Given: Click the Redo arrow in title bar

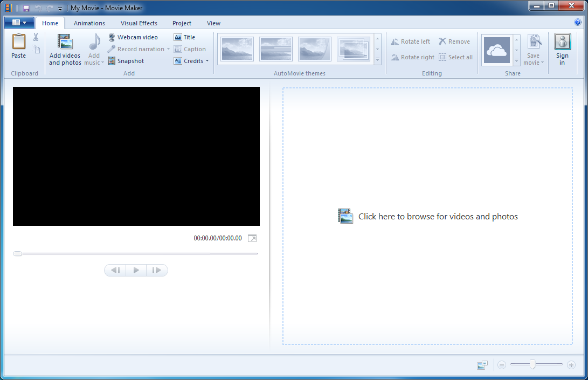Looking at the screenshot, I should coord(50,8).
